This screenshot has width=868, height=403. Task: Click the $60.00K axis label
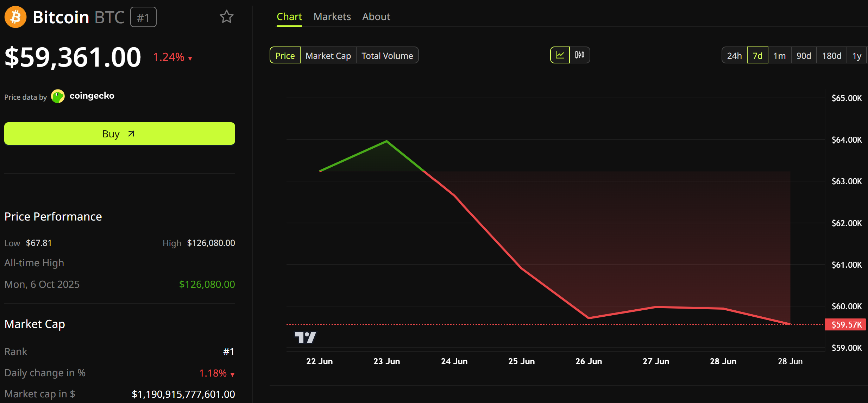tap(847, 306)
